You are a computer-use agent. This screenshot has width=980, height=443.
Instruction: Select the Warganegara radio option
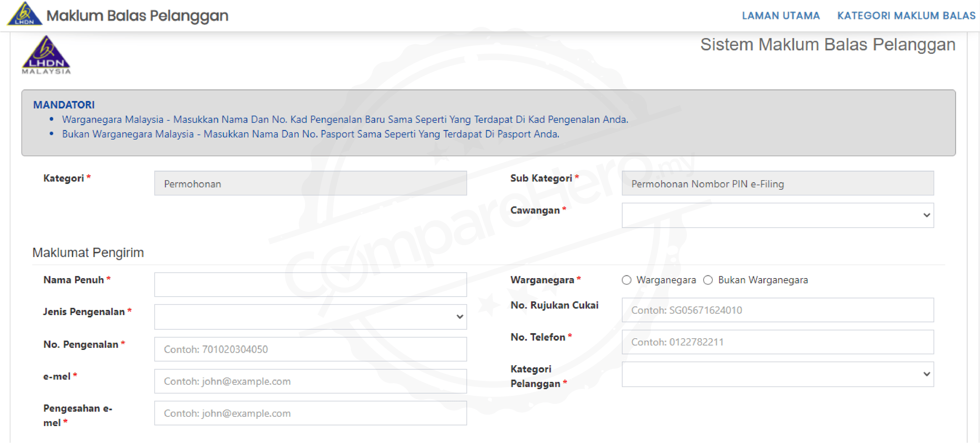pyautogui.click(x=626, y=280)
